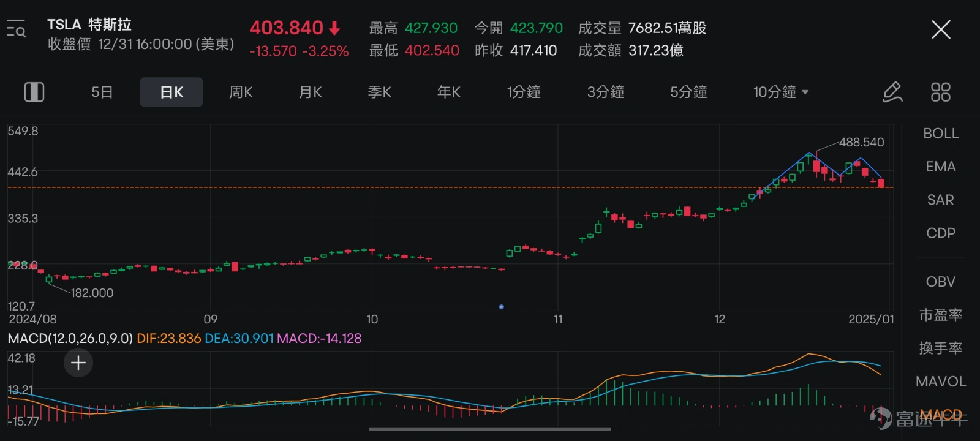Open the four-square grid layout icon
Viewport: 980px width, 441px height.
click(x=940, y=92)
